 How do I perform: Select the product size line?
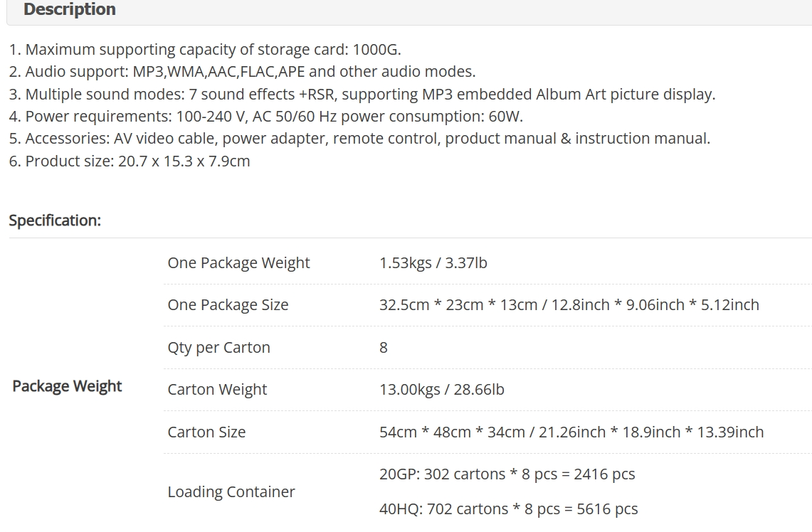pos(130,161)
